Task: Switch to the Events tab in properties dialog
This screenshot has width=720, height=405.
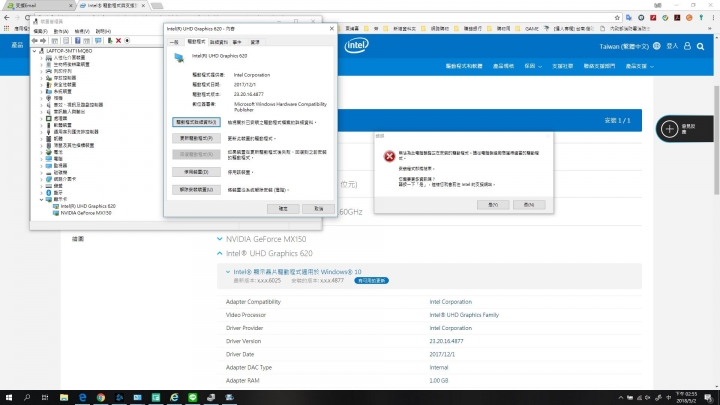Action: pyautogui.click(x=237, y=42)
